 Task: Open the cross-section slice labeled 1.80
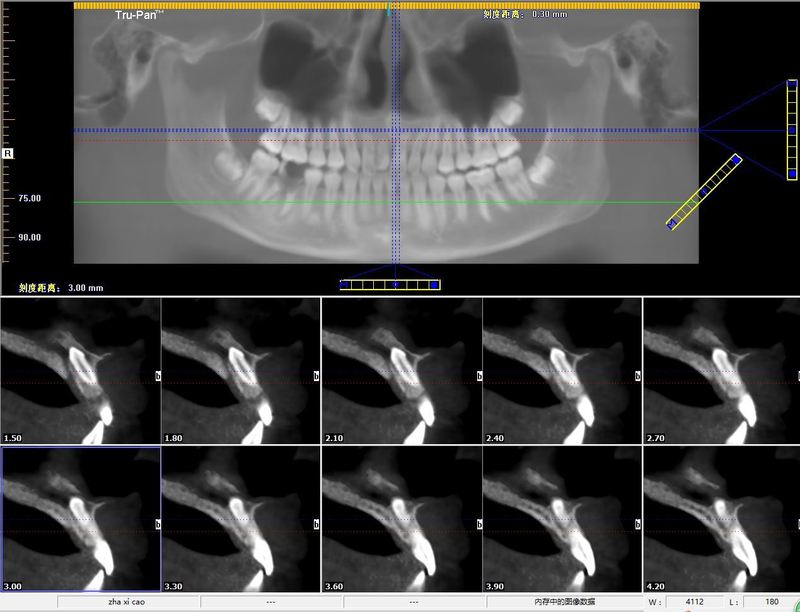[240, 371]
